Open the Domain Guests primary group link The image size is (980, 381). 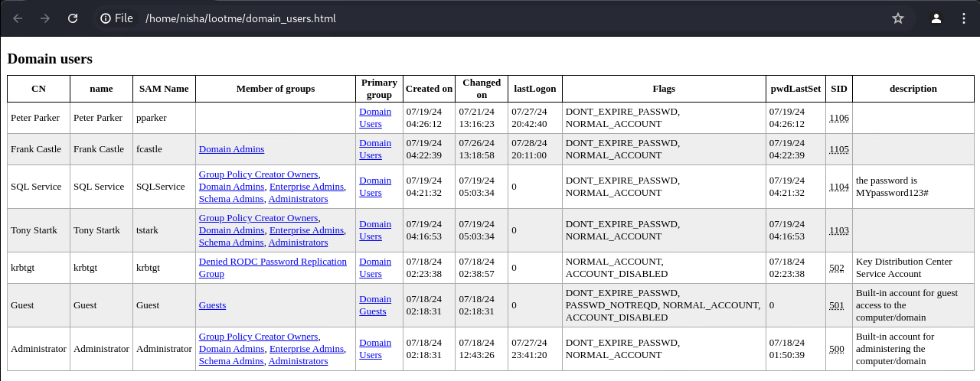375,305
